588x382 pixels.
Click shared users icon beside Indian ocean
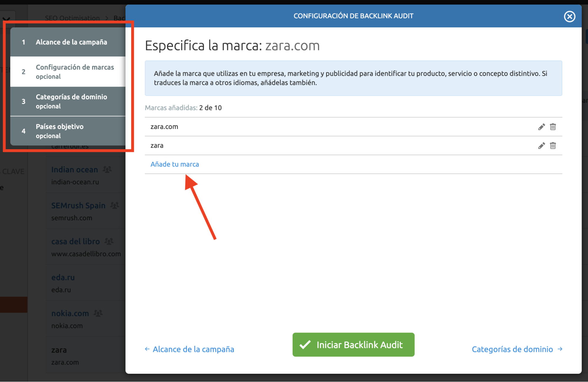(x=107, y=170)
